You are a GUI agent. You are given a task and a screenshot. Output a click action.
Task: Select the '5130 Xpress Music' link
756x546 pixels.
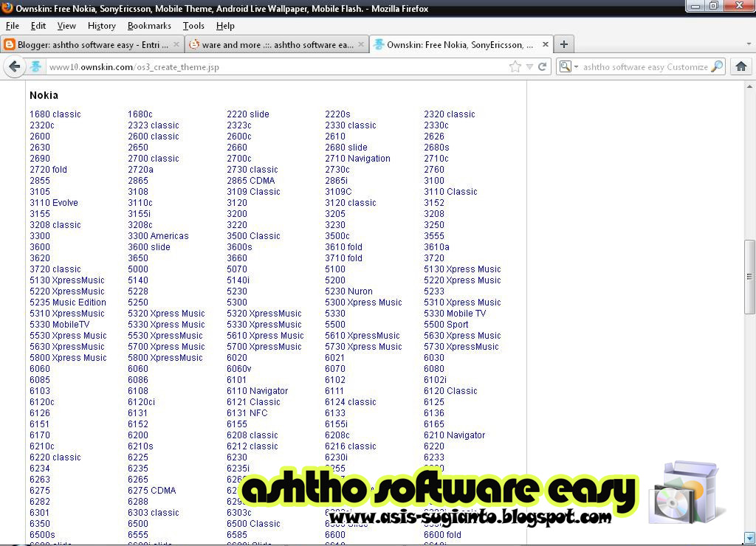point(462,269)
